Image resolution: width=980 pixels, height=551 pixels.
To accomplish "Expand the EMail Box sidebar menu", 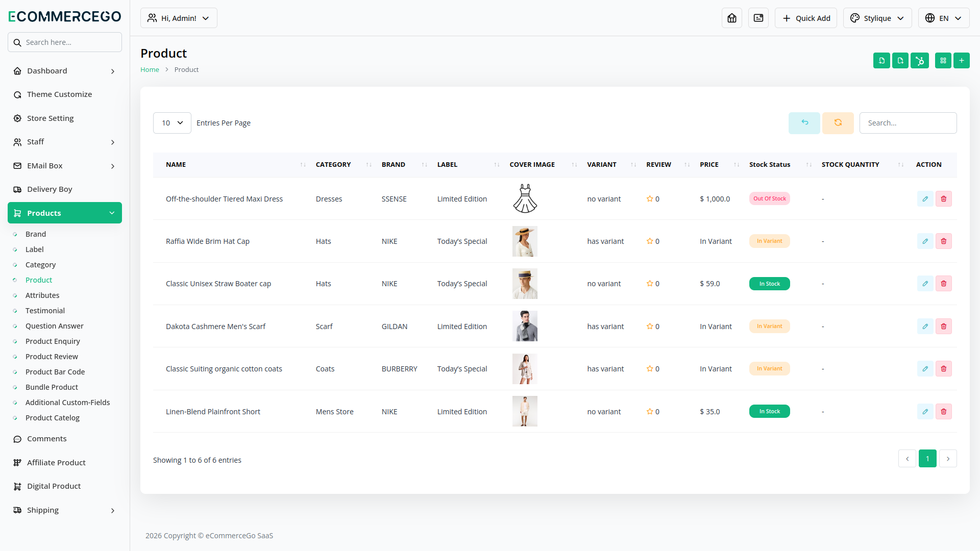I will click(x=65, y=166).
